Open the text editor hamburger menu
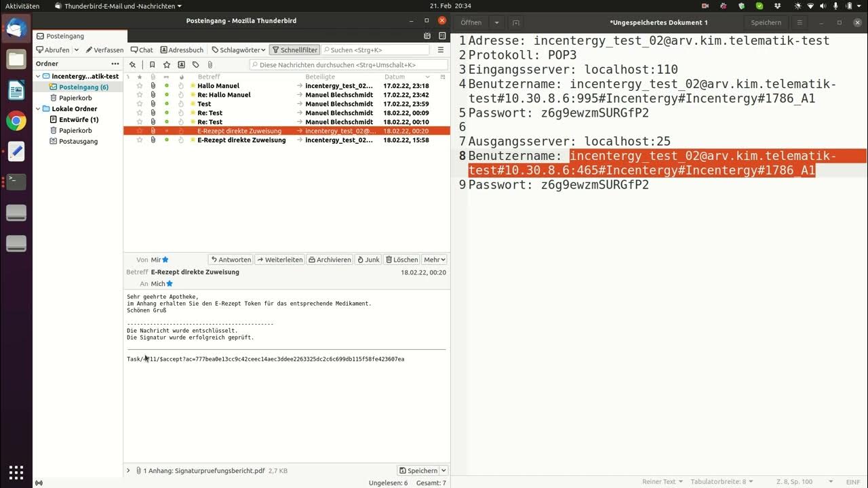868x488 pixels. pos(800,22)
